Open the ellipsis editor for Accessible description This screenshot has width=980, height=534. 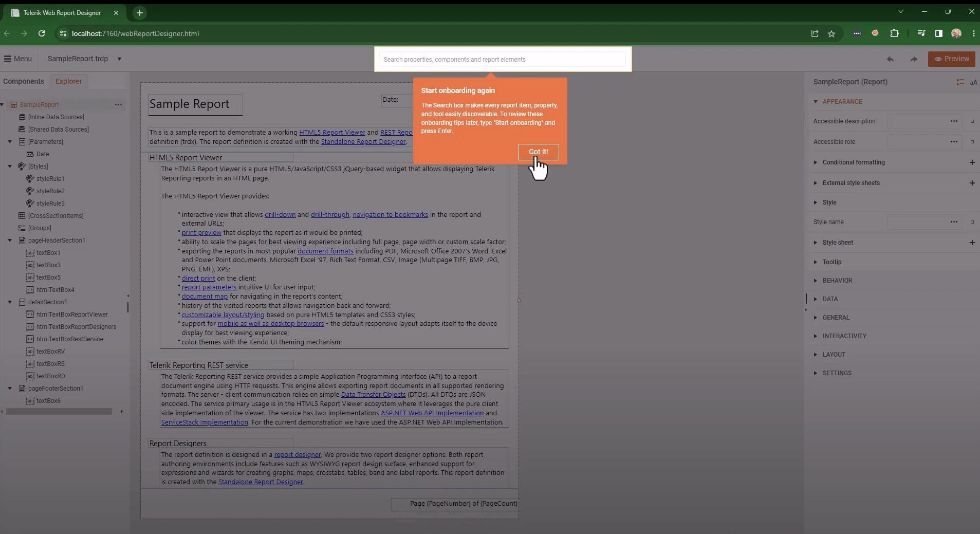point(954,121)
